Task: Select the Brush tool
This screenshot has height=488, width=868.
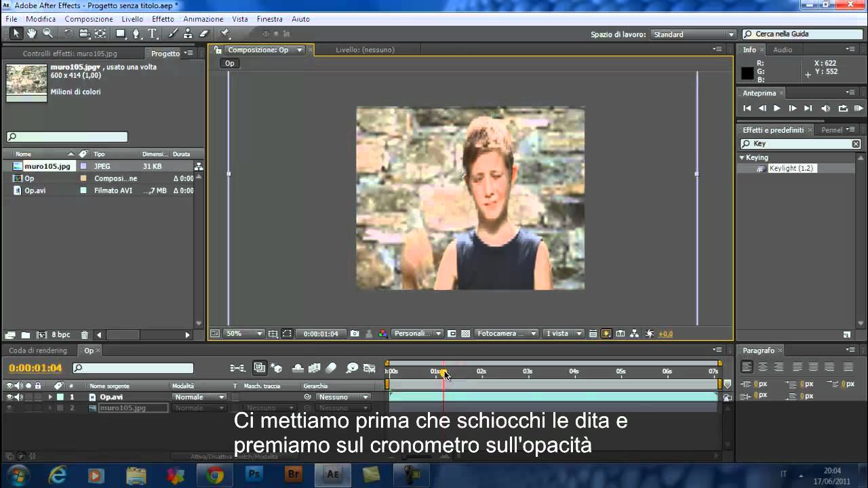Action: pos(173,33)
